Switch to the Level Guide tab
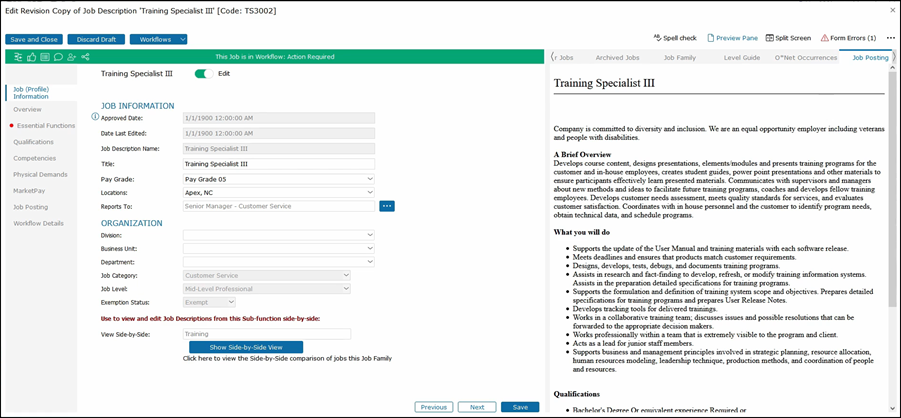901x418 pixels. [x=742, y=58]
